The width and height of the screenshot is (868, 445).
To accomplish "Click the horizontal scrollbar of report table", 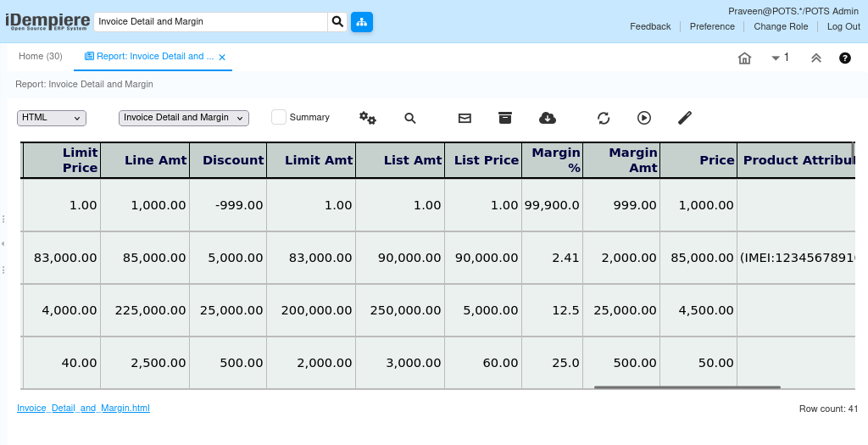I will click(x=687, y=387).
